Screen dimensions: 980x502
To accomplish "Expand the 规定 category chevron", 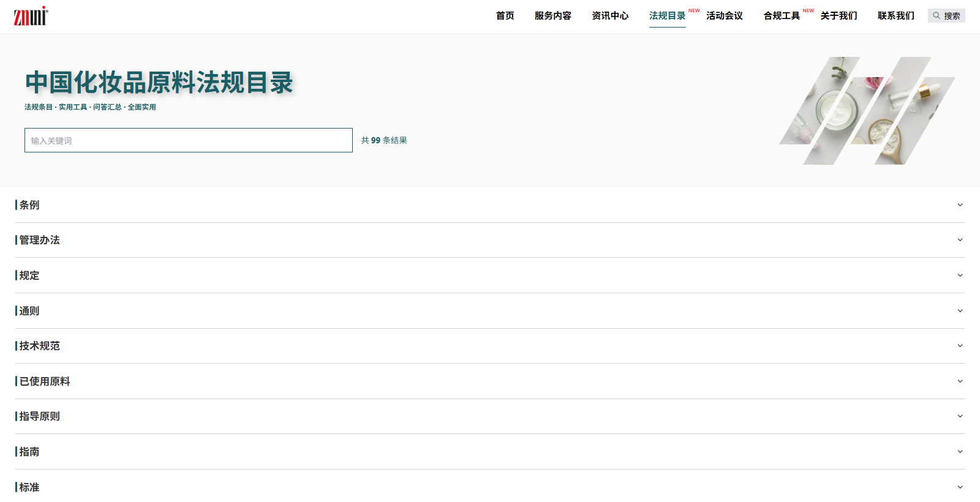I will point(960,275).
